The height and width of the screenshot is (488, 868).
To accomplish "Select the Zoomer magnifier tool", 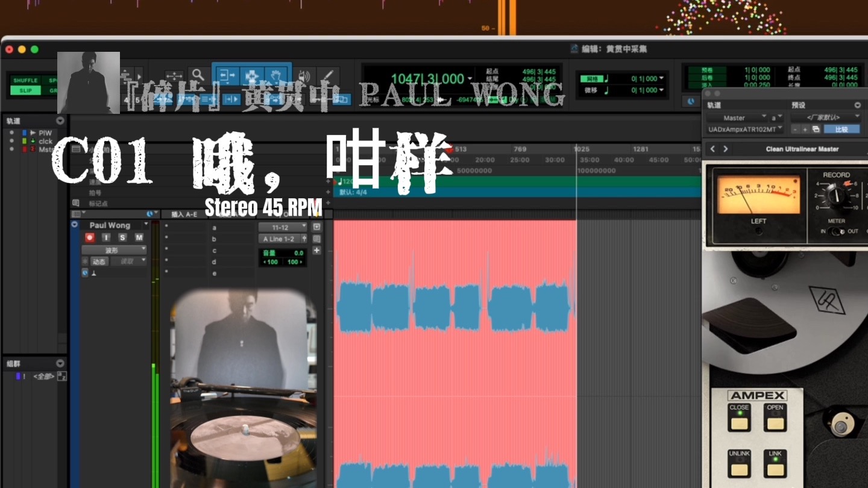I will pyautogui.click(x=198, y=75).
